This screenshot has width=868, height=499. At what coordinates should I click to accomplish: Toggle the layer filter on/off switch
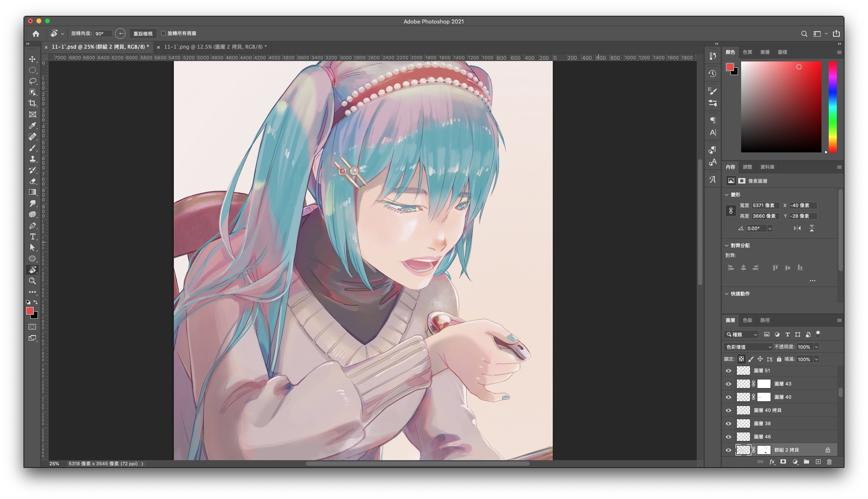818,334
